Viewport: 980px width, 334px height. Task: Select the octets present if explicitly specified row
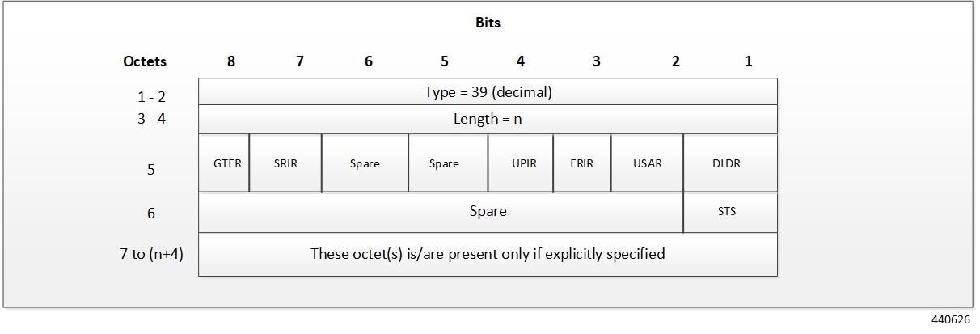click(x=488, y=254)
